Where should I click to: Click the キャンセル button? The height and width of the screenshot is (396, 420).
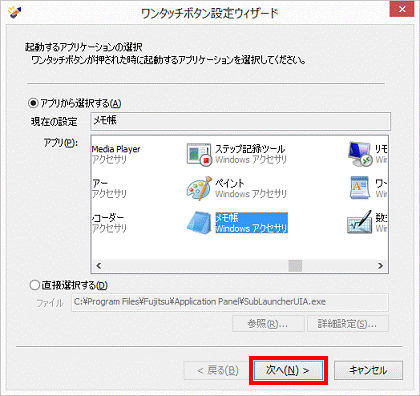(x=368, y=370)
